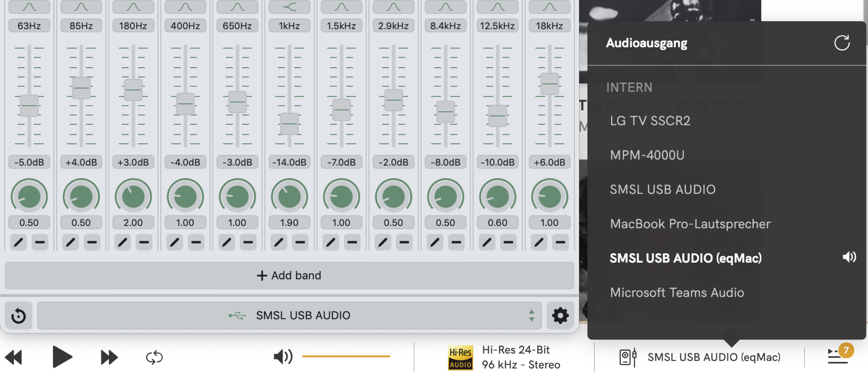Screen dimensions: 868x387
Task: Click the pencil edit icon under the 63Hz band
Action: [19, 242]
